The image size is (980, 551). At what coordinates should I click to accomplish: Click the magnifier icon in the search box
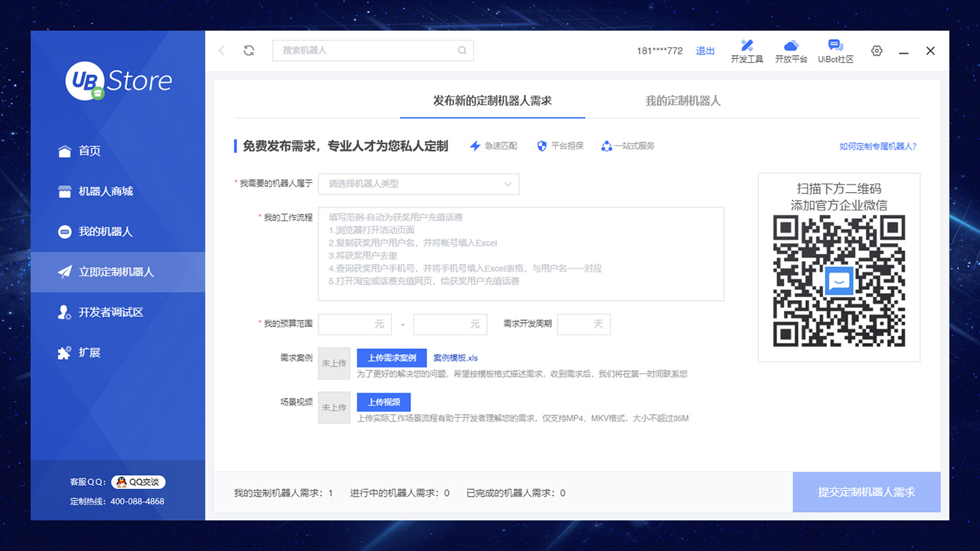462,50
